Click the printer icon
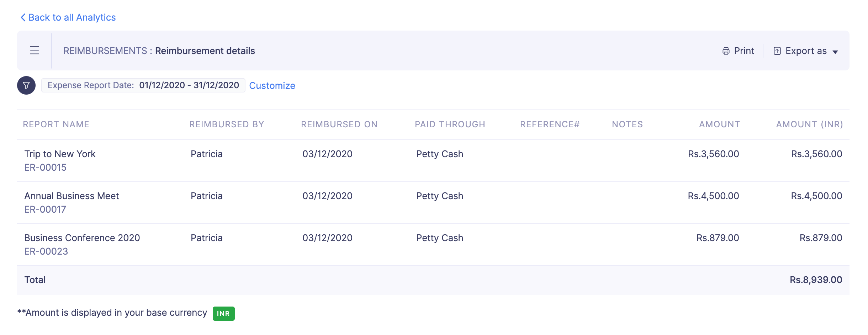This screenshot has height=335, width=868. coord(726,51)
